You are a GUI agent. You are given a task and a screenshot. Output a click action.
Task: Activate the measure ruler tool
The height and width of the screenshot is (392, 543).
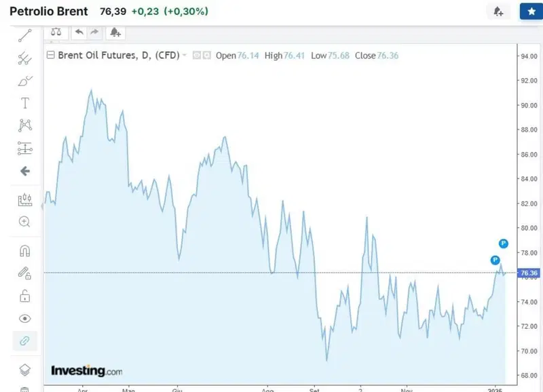pyautogui.click(x=25, y=199)
